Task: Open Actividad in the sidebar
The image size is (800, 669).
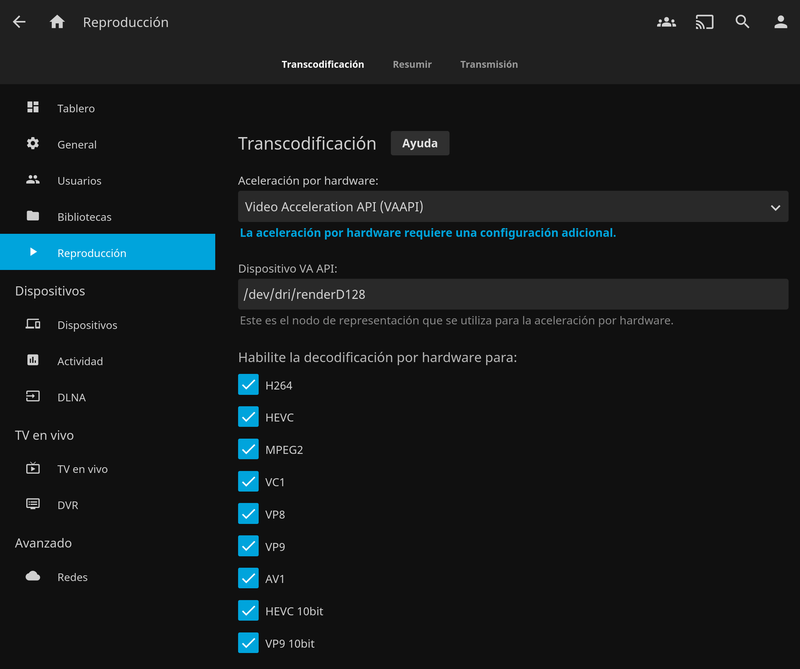Action: coord(108,361)
